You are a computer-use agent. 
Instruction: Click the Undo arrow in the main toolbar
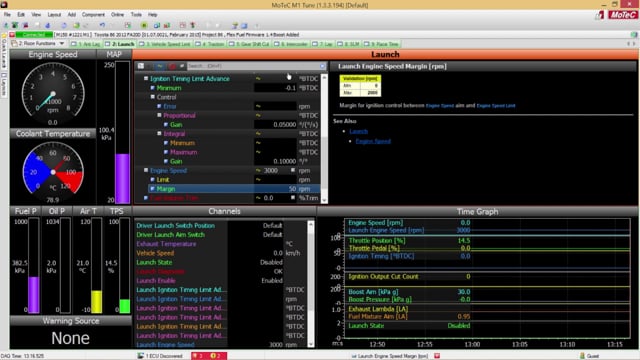click(x=102, y=25)
